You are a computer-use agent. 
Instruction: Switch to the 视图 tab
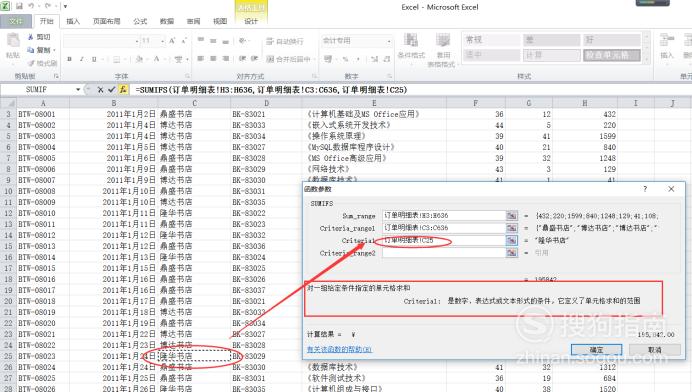point(220,21)
